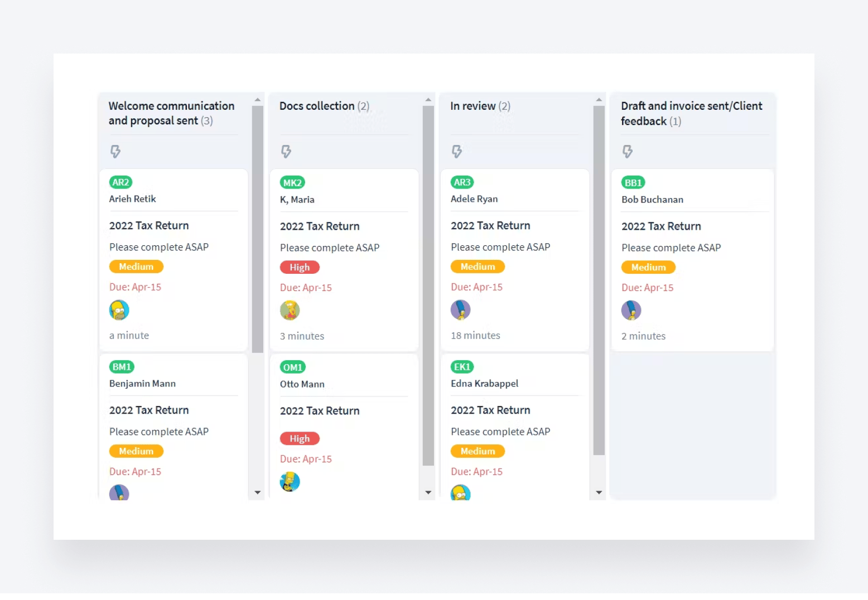Click Medium priority tag on Bob Buchanan card

click(648, 267)
